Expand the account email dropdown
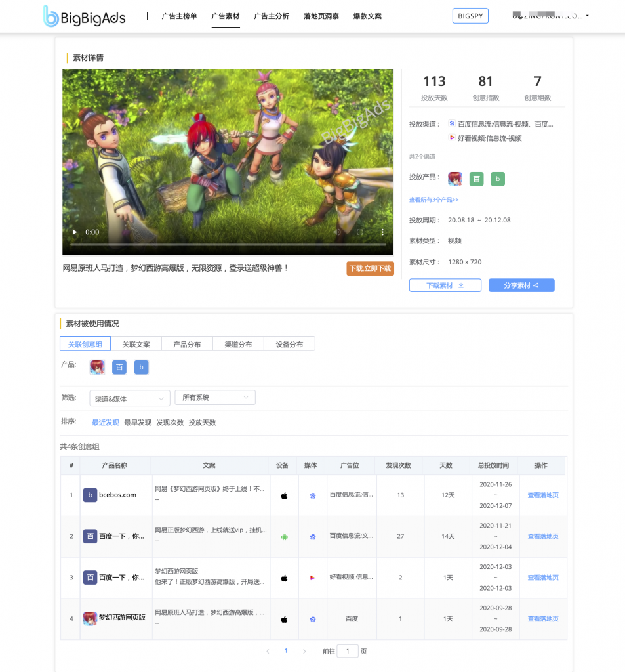This screenshot has height=672, width=625. [550, 16]
